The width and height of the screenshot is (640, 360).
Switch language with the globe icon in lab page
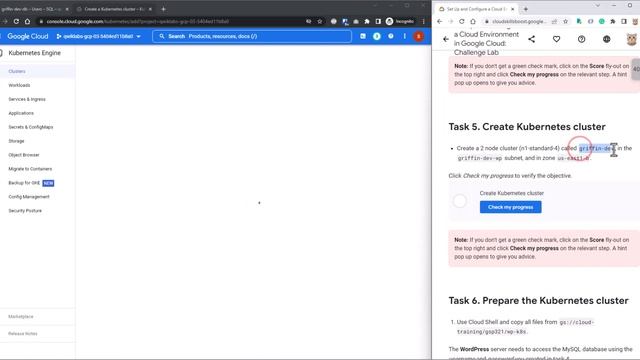pos(607,39)
